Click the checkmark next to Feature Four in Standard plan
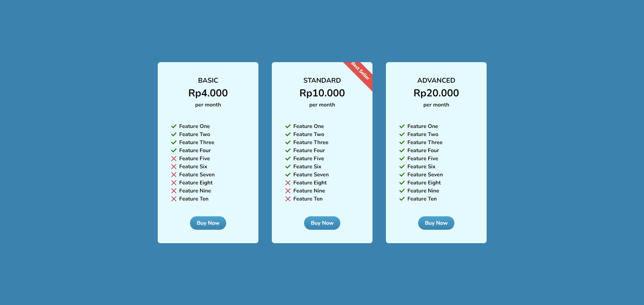This screenshot has height=305, width=644. [288, 150]
